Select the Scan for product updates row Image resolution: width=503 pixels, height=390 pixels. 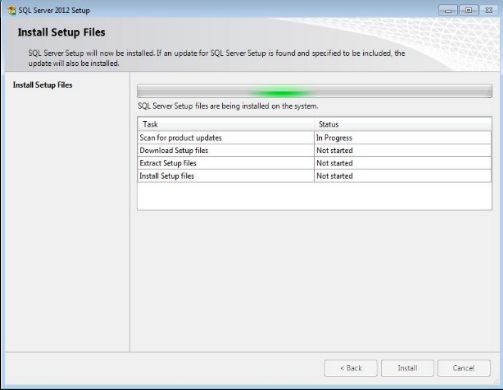pos(315,138)
